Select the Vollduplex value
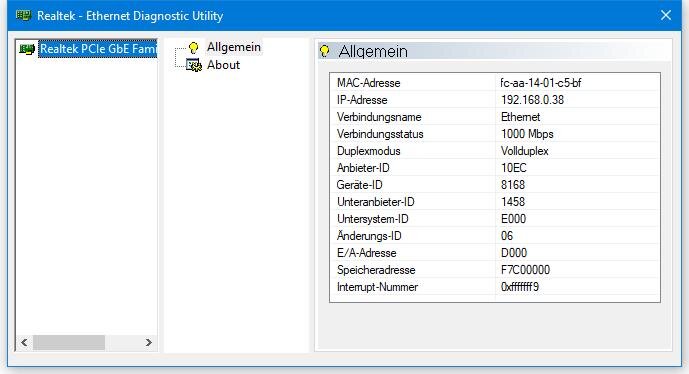The height and width of the screenshot is (374, 689). (524, 151)
